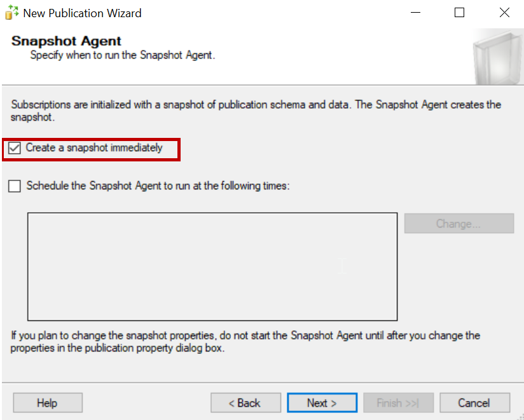
Task: Go to the previous page with Back
Action: click(x=245, y=403)
